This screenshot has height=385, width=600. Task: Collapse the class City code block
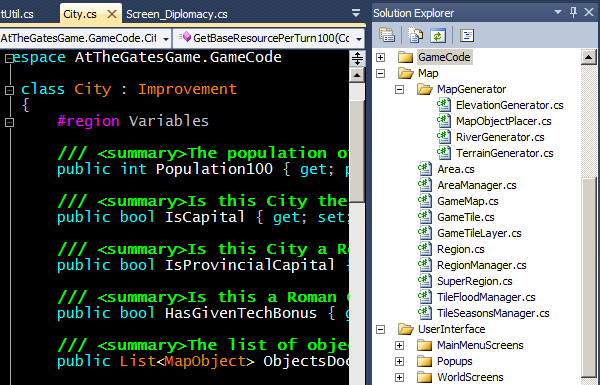point(9,90)
